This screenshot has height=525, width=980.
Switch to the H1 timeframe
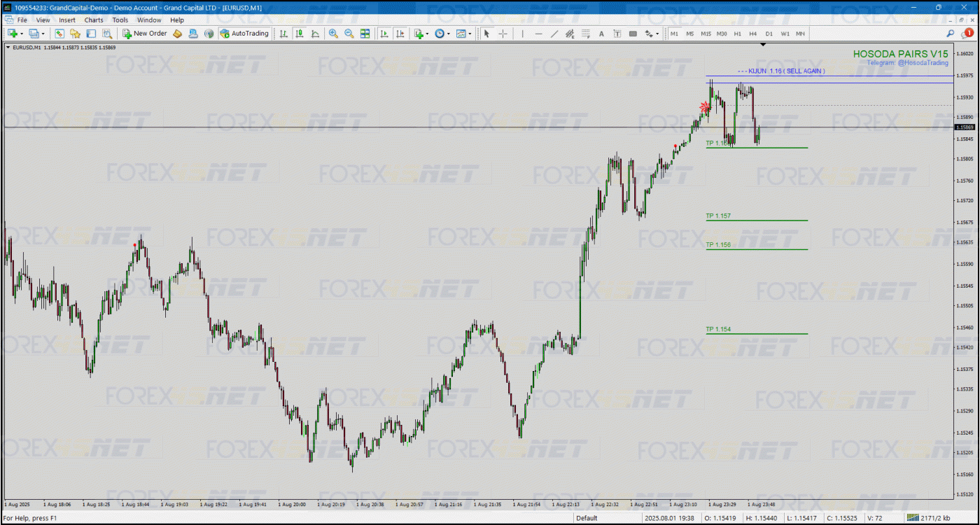tap(738, 34)
